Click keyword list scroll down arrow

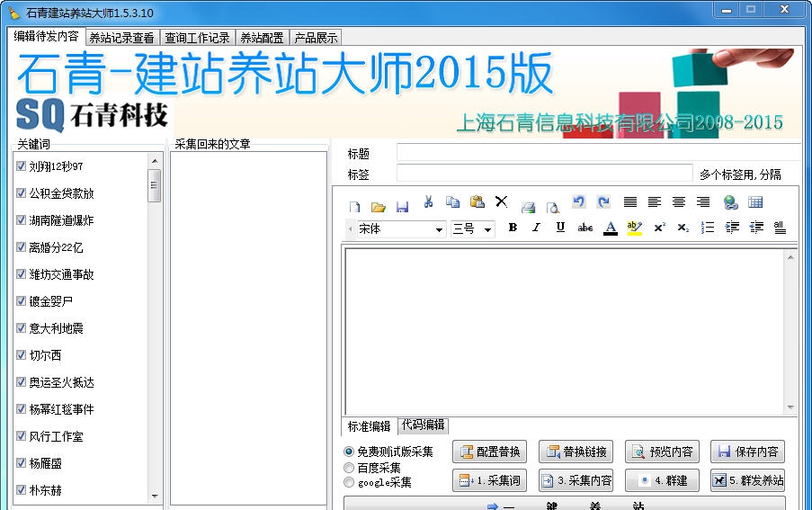click(x=155, y=496)
